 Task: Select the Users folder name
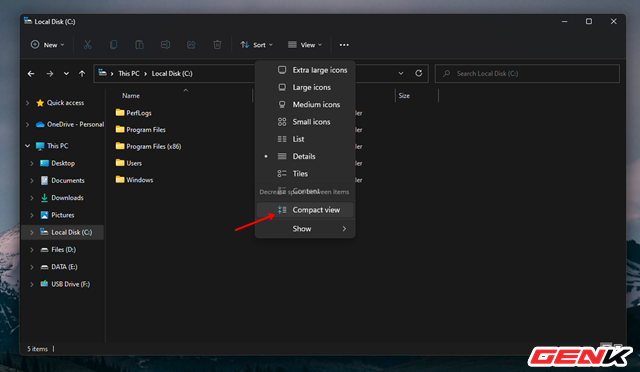tap(134, 163)
